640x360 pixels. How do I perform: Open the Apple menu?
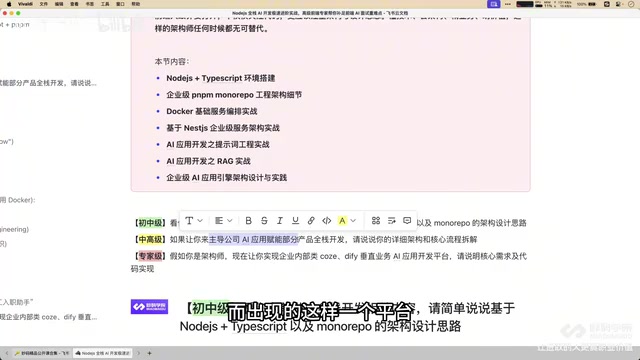[9, 4]
